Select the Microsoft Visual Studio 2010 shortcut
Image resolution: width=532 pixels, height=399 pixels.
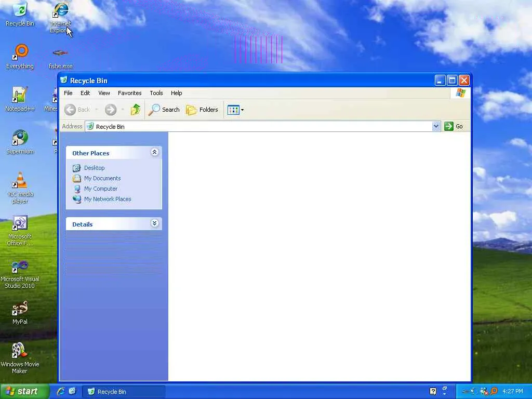pyautogui.click(x=20, y=274)
